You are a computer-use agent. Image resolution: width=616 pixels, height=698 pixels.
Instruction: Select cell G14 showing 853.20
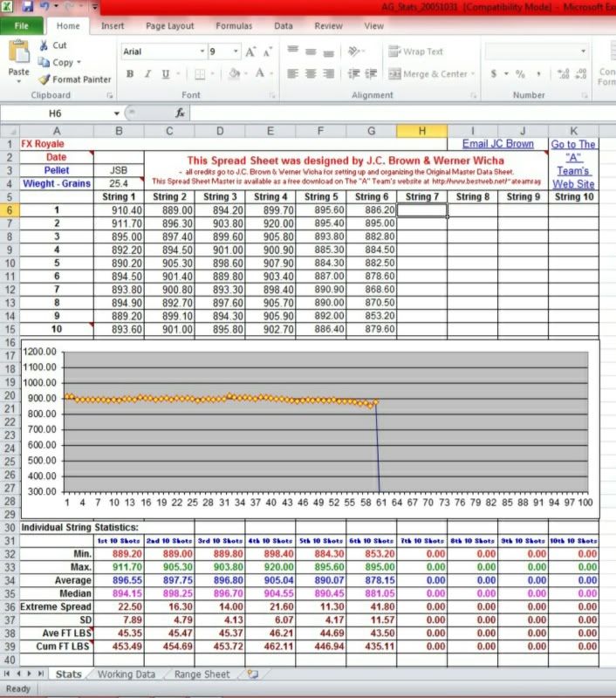[x=371, y=316]
